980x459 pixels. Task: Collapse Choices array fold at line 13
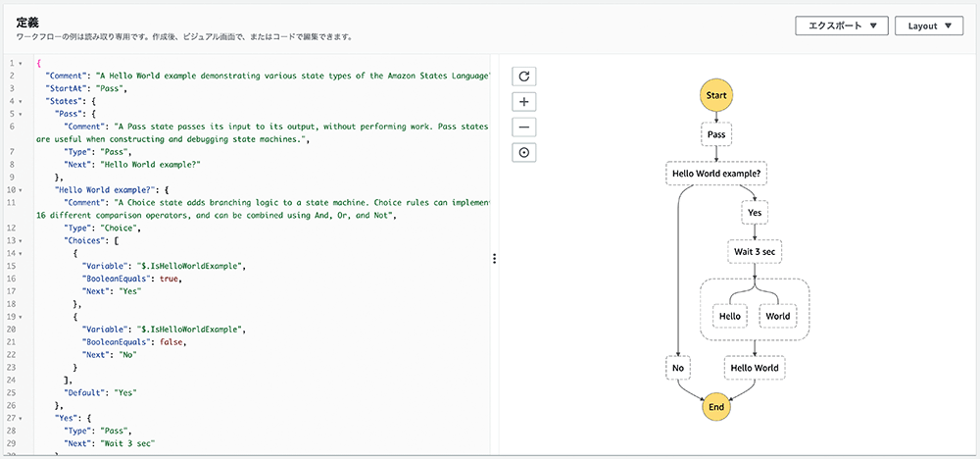coord(21,240)
